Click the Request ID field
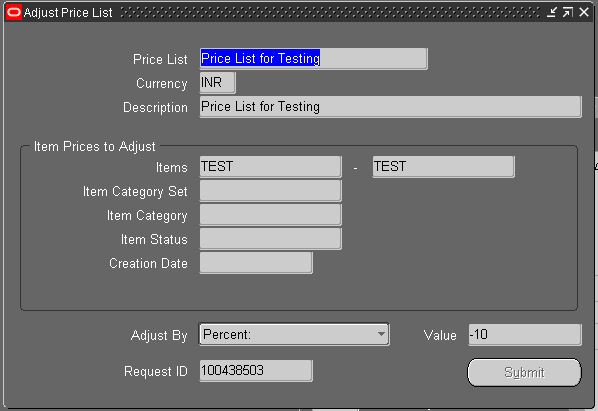The width and height of the screenshot is (598, 411). (256, 371)
